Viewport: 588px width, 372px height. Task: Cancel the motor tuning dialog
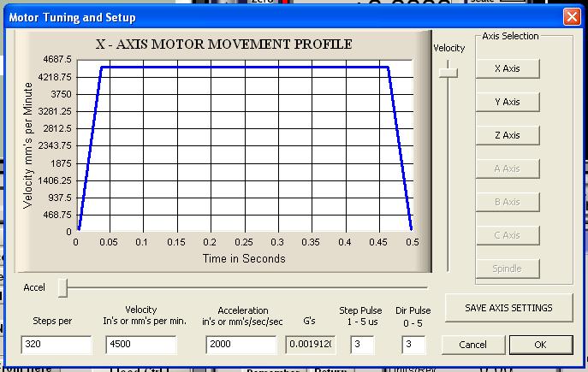(x=472, y=345)
